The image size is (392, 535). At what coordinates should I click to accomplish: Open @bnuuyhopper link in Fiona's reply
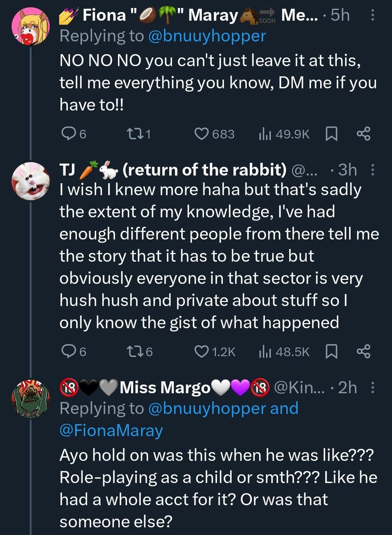tap(207, 36)
